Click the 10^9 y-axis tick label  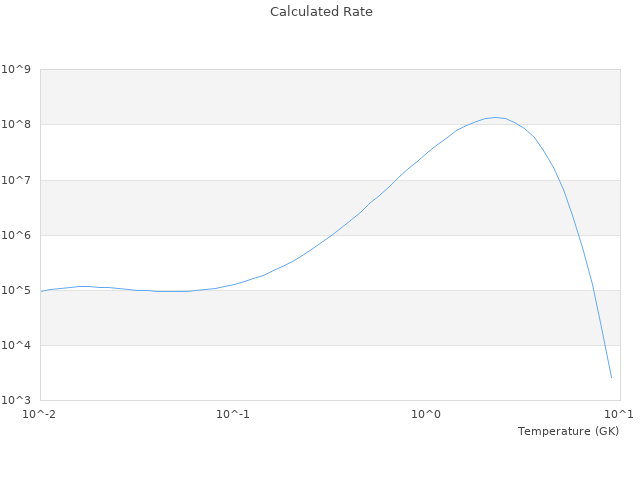[x=16, y=70]
